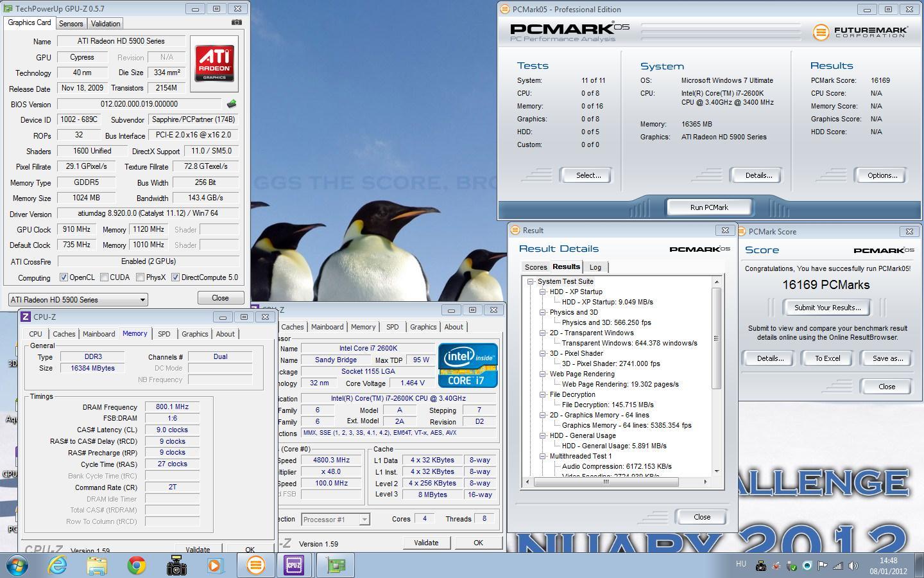Click the Options... button under Results
924x578 pixels.
tap(882, 175)
